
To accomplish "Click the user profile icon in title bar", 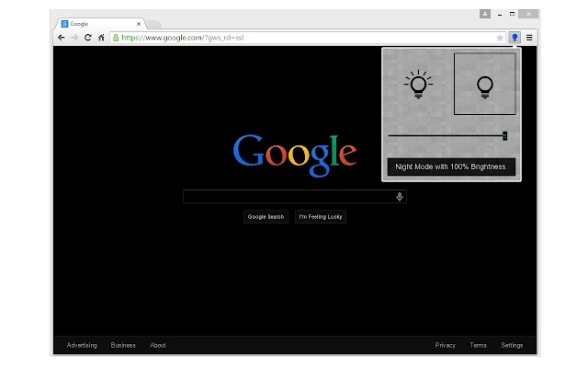I will (x=485, y=14).
